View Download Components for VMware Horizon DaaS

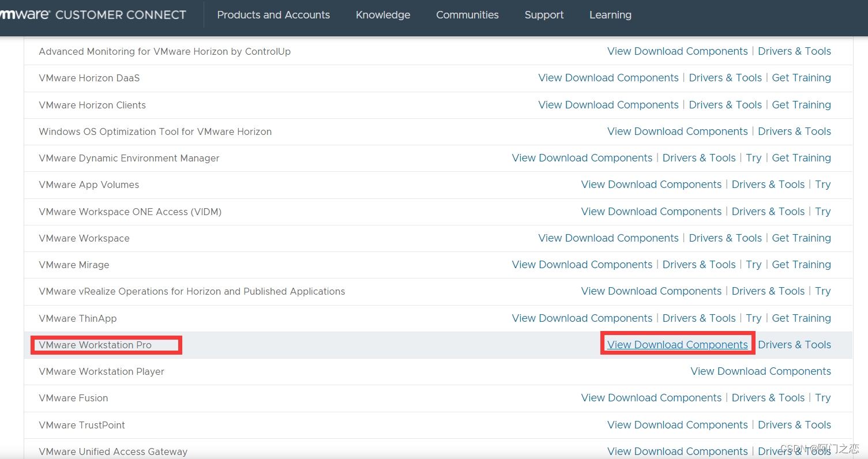click(608, 78)
